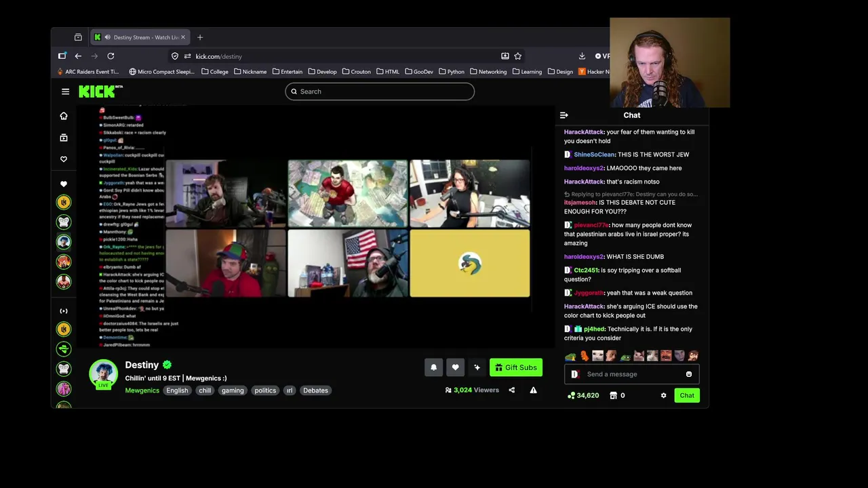
Task: Open the HTML bookmark folder
Action: (x=388, y=71)
